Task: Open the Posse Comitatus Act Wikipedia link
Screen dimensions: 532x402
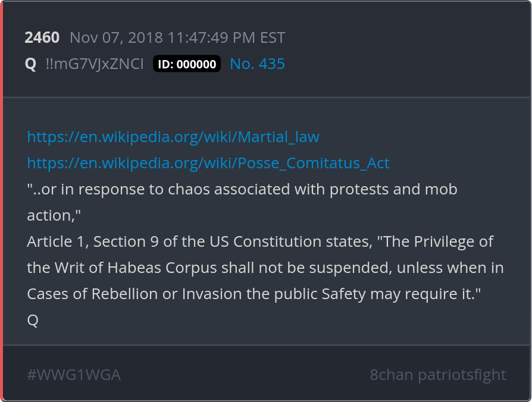Action: coord(208,163)
